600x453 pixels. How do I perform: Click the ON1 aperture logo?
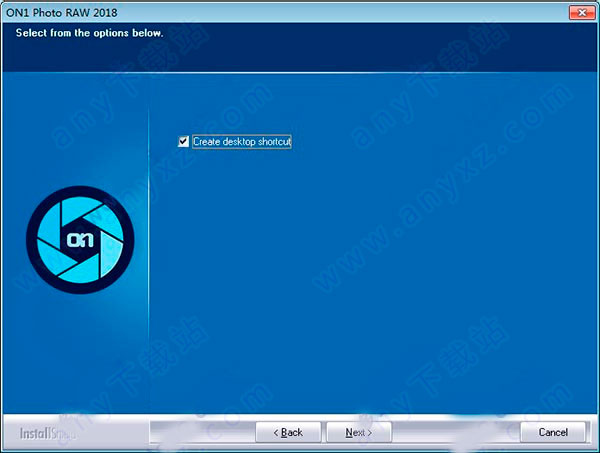80,240
